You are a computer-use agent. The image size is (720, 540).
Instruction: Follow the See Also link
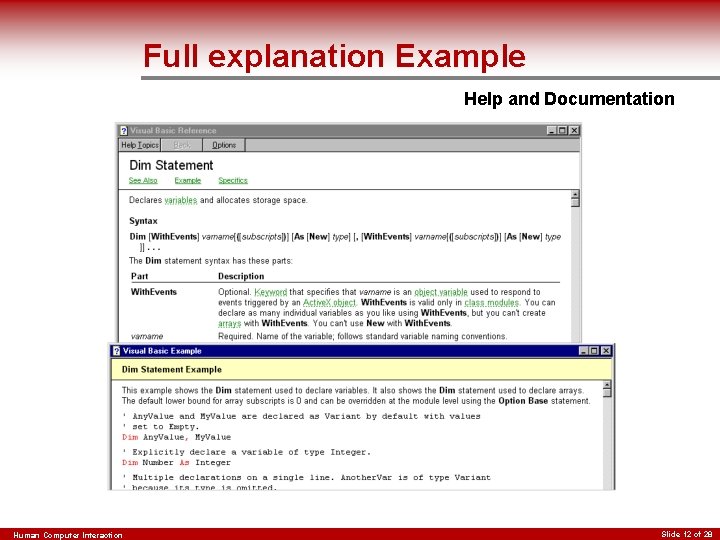pos(143,180)
